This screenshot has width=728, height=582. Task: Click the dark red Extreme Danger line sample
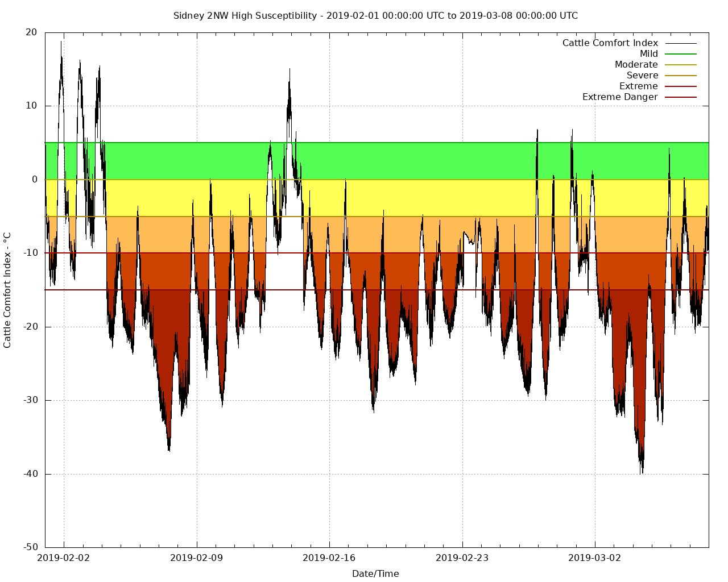point(681,97)
